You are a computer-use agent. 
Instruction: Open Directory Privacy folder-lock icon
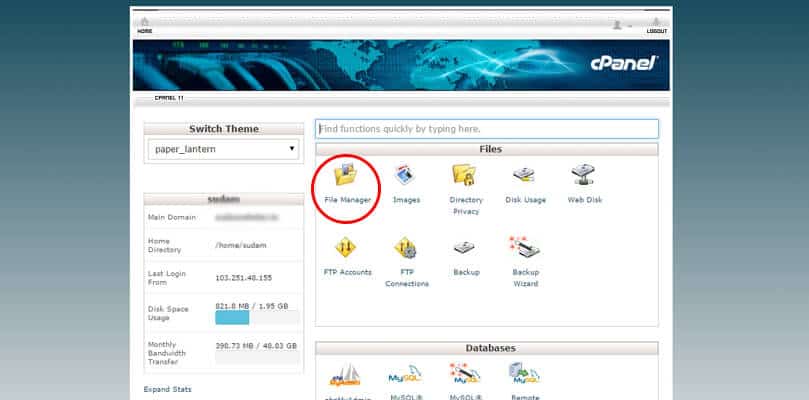pos(465,174)
